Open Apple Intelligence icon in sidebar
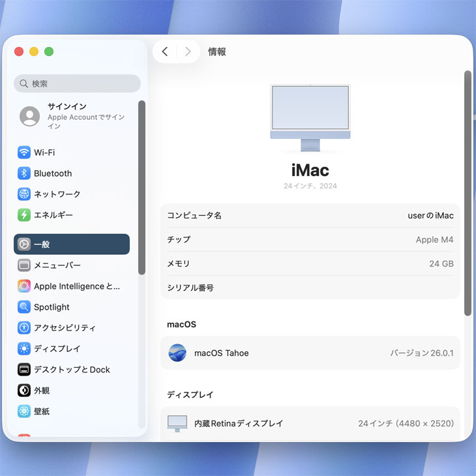 tap(24, 286)
